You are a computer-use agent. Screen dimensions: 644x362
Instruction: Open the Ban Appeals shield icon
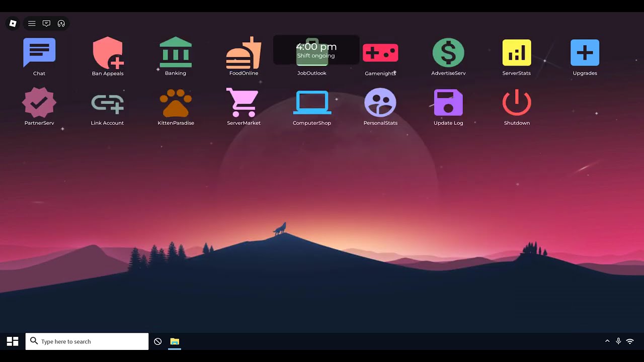coord(108,53)
